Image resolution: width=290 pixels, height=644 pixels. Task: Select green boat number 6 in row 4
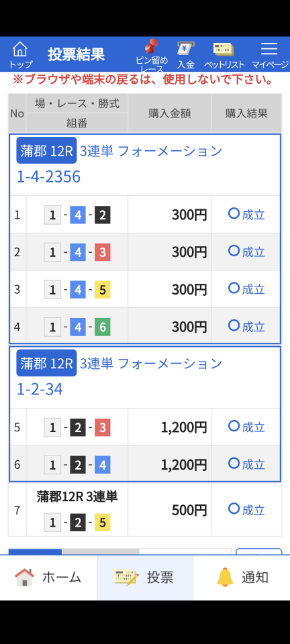pyautogui.click(x=102, y=327)
